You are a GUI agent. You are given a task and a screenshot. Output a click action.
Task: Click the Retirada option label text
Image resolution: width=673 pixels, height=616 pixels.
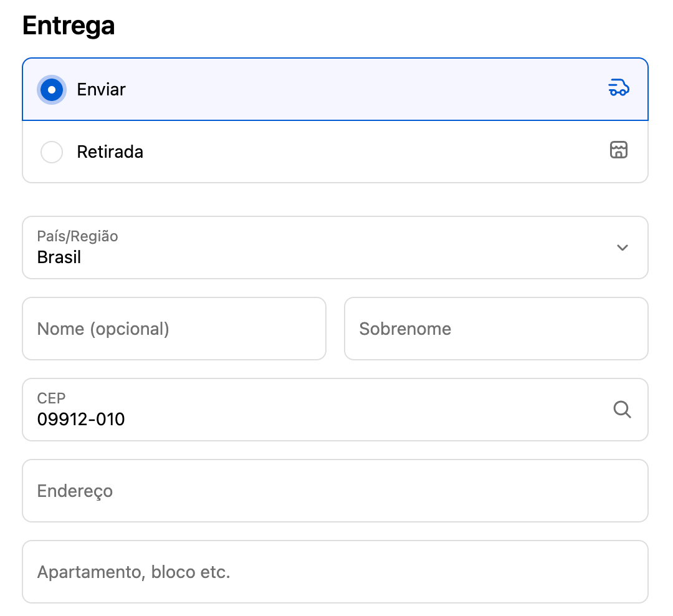[x=110, y=152]
